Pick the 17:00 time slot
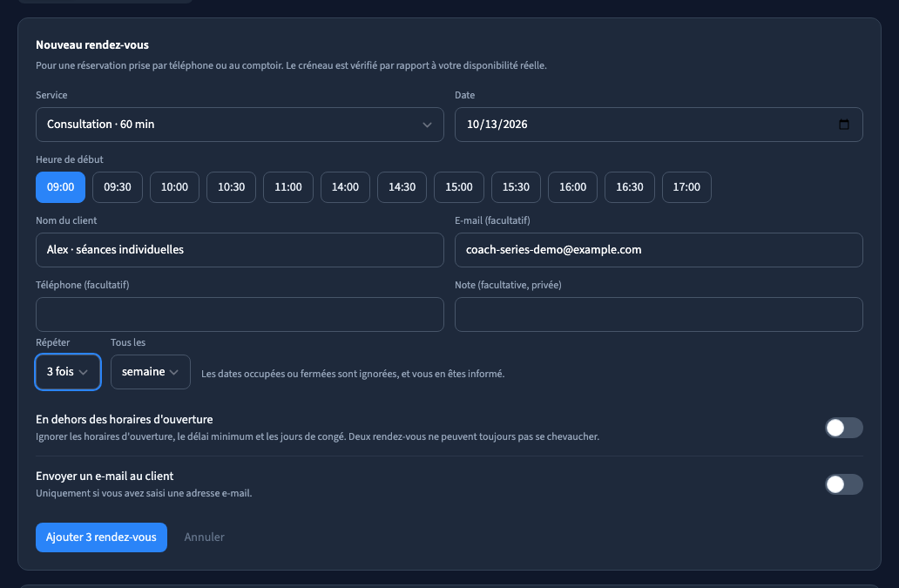The width and height of the screenshot is (899, 588). (686, 187)
